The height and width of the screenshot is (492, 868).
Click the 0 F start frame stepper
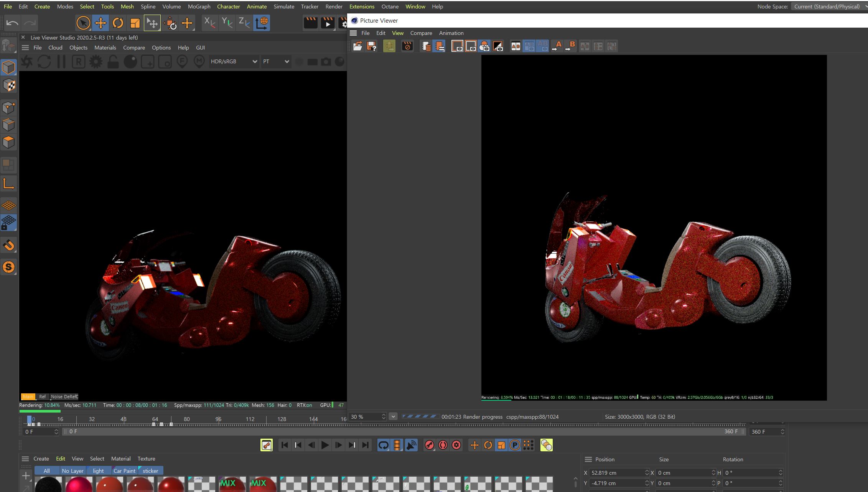coord(56,432)
